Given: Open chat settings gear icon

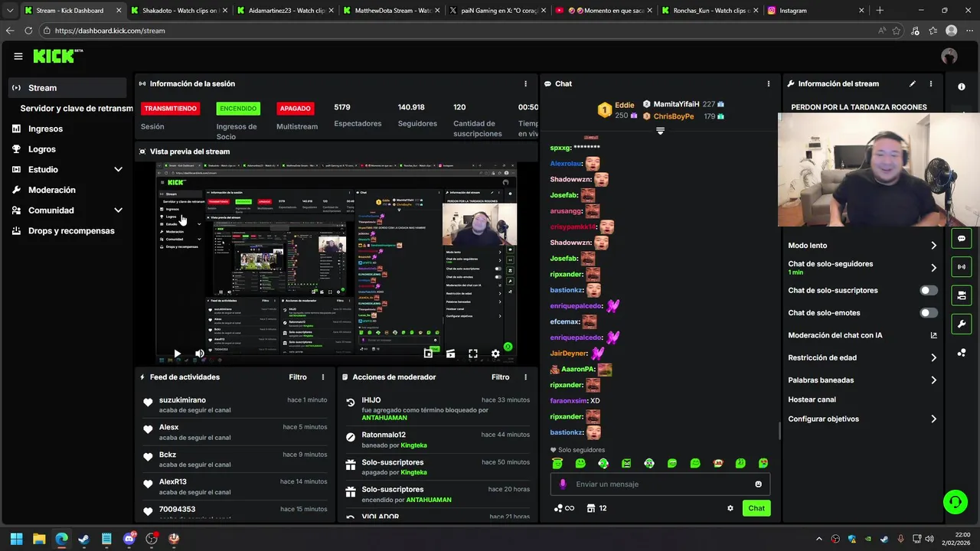Looking at the screenshot, I should (x=730, y=508).
